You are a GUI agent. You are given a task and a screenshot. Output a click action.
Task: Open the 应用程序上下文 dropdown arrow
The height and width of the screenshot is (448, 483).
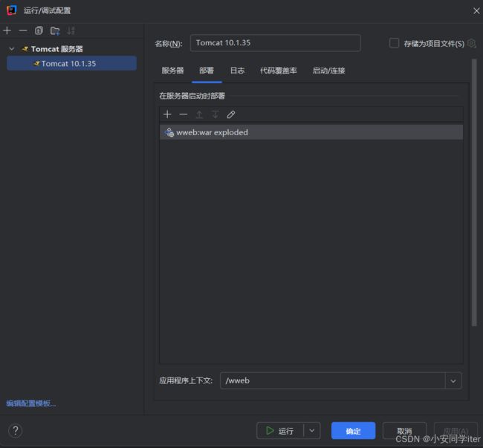click(x=453, y=380)
